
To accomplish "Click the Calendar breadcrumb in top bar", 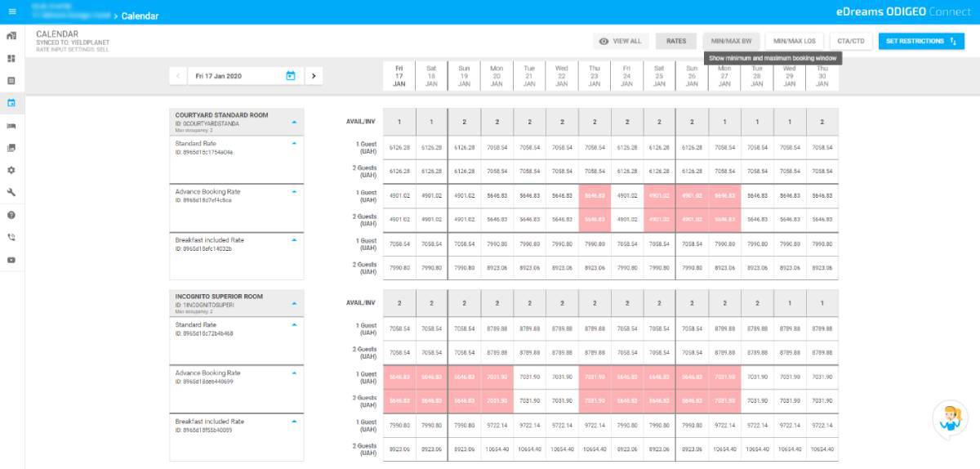I will [x=140, y=16].
